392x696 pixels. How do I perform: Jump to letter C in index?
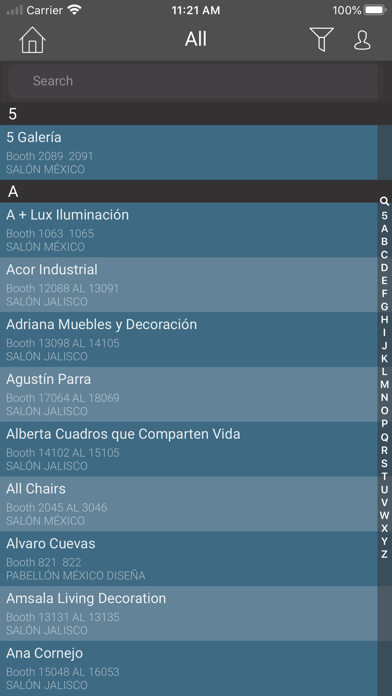click(384, 254)
